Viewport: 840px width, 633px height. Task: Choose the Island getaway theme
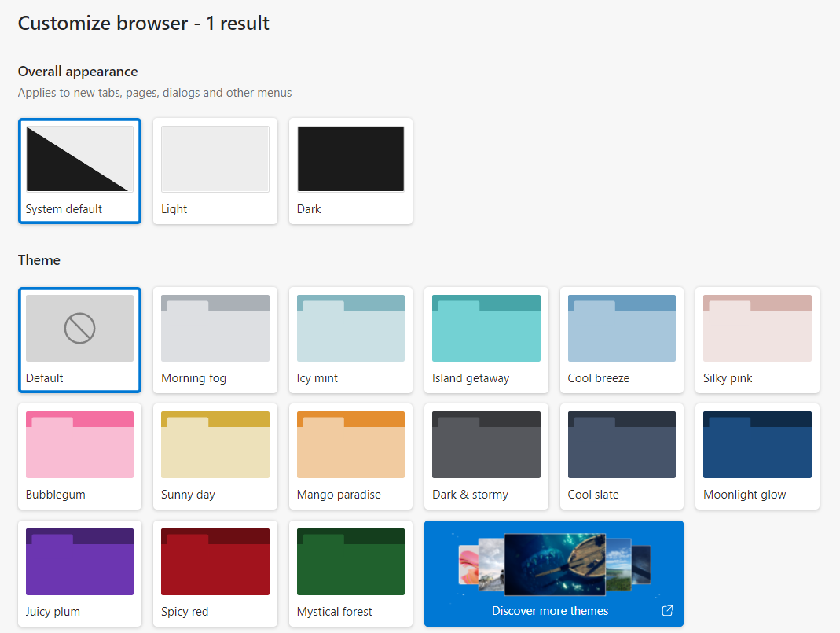point(486,340)
